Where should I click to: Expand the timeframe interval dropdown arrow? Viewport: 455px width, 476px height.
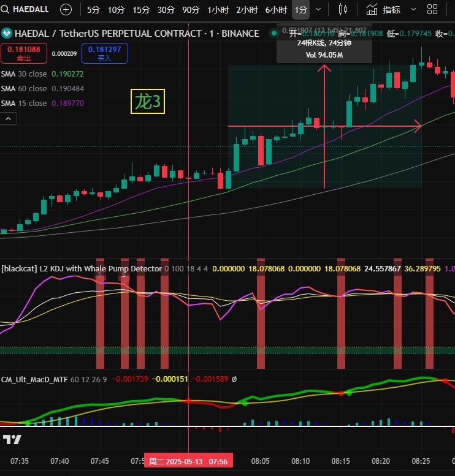[x=318, y=9]
